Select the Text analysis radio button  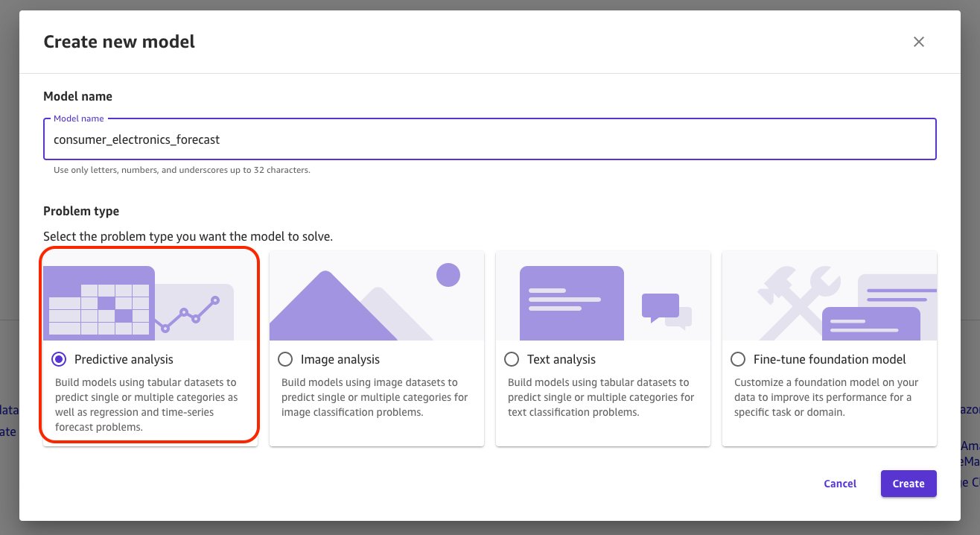point(511,359)
